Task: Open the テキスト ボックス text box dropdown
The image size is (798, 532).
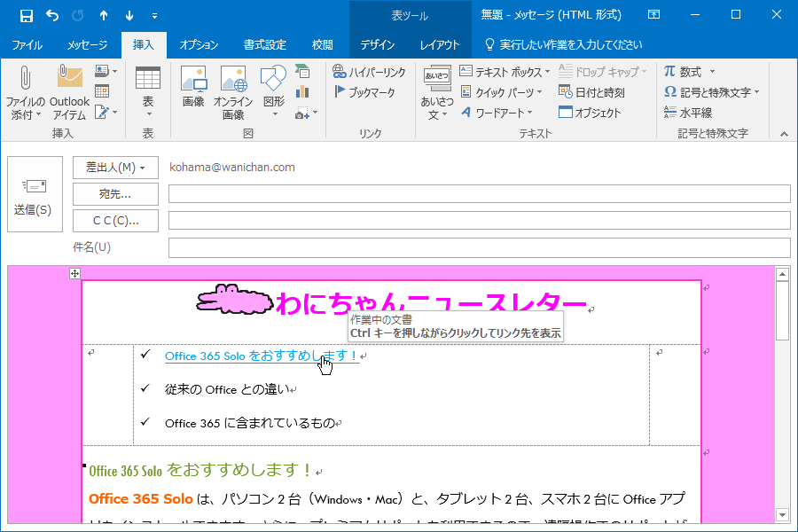Action: pos(505,72)
